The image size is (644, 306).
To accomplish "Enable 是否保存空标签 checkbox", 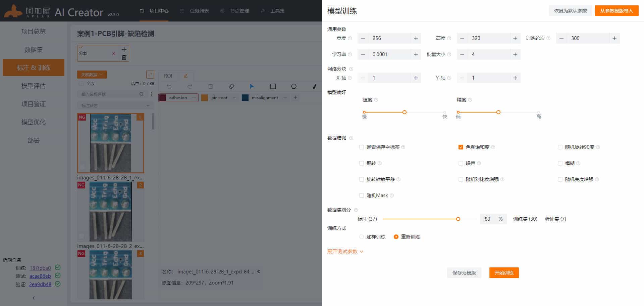I will (x=362, y=147).
